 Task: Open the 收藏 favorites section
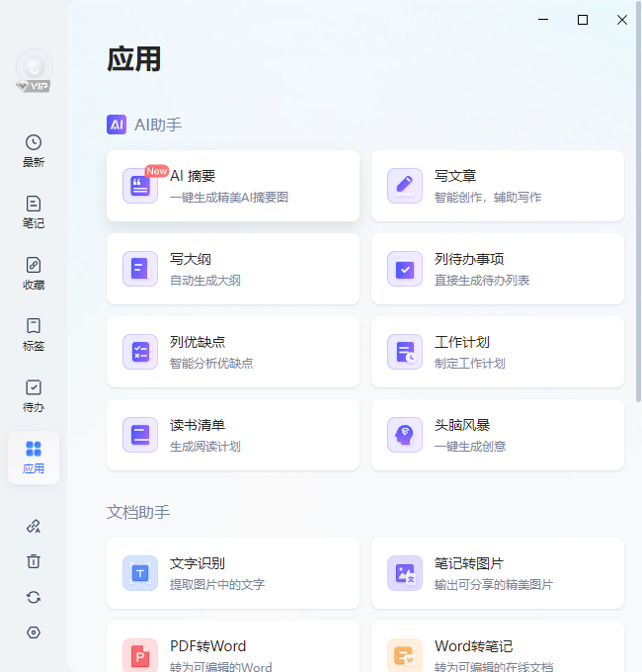(34, 274)
